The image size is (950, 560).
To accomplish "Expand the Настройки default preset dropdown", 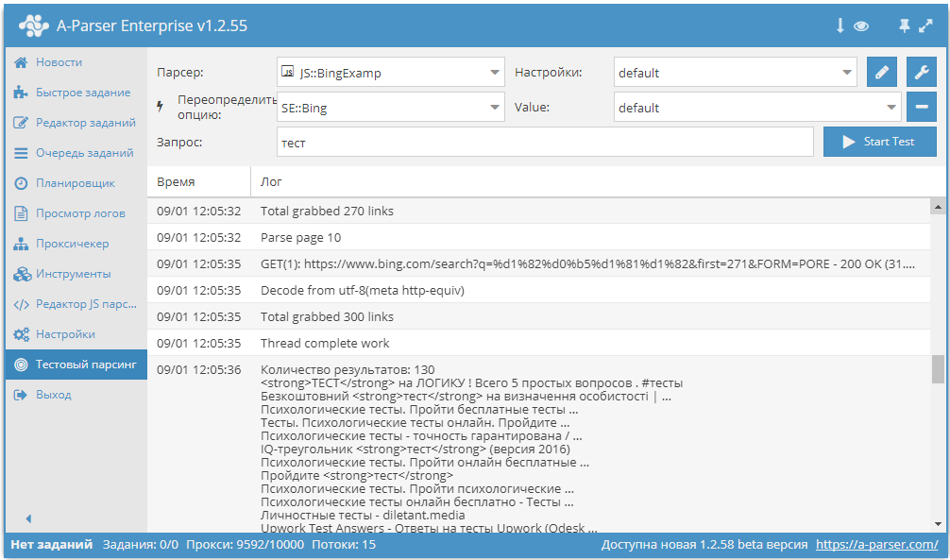I will click(735, 73).
